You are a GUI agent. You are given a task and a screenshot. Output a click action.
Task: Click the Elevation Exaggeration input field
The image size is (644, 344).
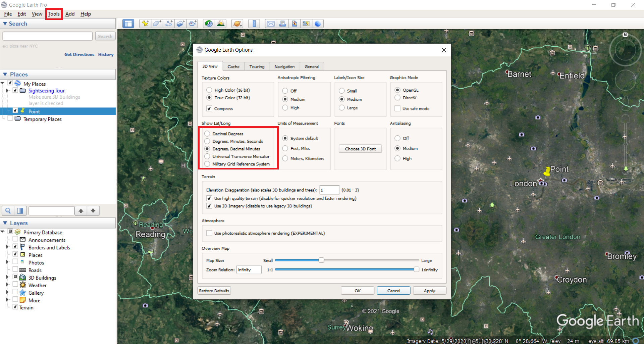(x=329, y=190)
